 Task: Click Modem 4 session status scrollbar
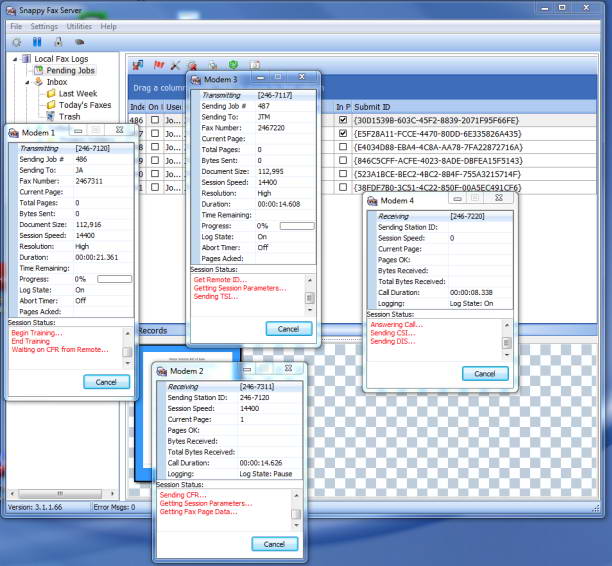pyautogui.click(x=507, y=340)
